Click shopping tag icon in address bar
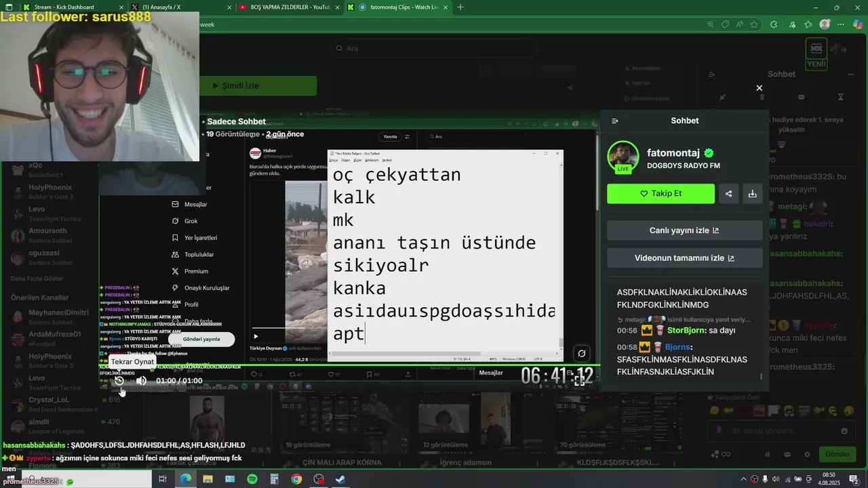868x488 pixels. coord(725,24)
